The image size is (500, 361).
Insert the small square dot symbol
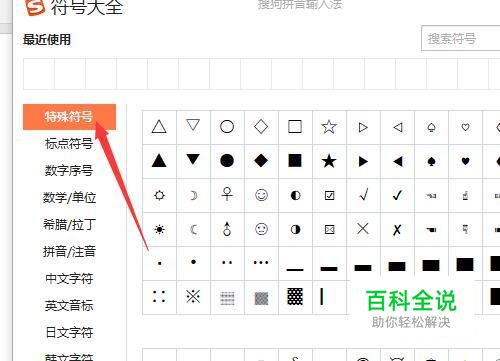tap(159, 263)
